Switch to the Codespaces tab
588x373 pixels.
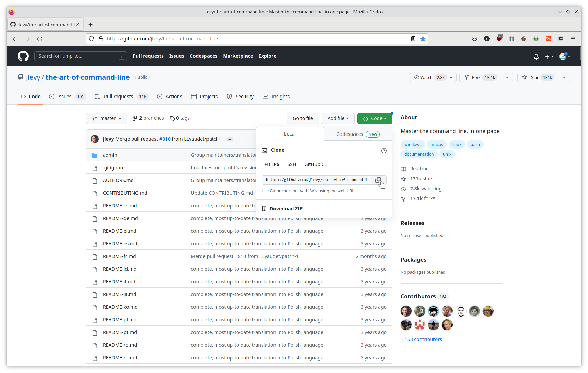pyautogui.click(x=358, y=134)
